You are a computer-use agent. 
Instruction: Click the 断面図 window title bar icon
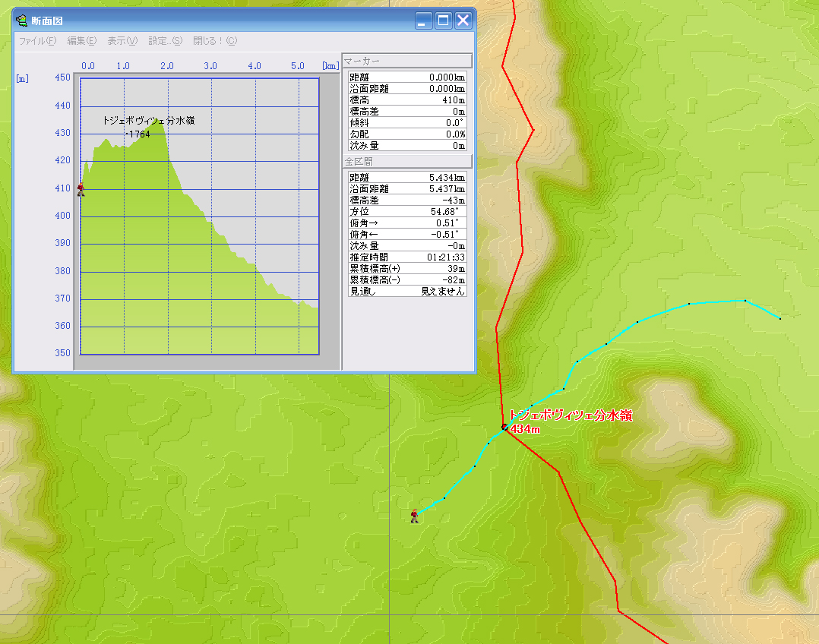[22, 21]
